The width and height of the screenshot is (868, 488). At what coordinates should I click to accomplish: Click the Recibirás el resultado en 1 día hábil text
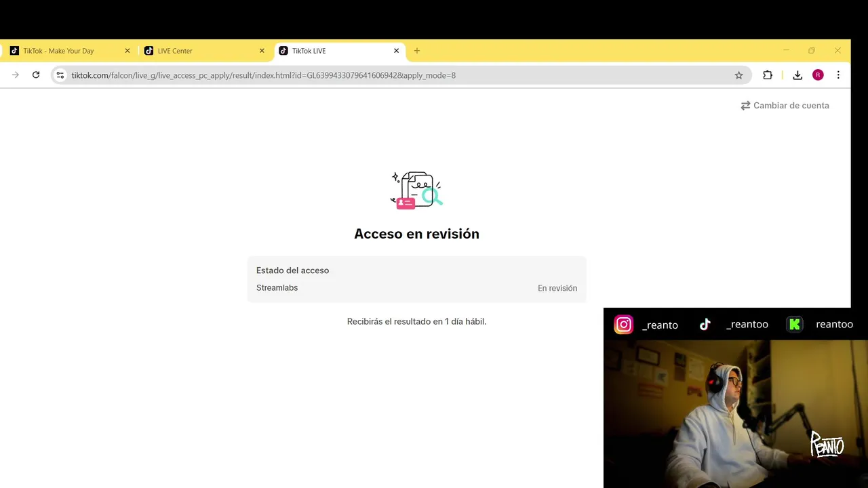tap(416, 321)
